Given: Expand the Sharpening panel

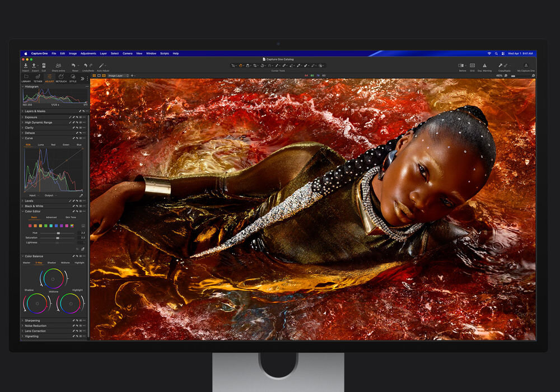Looking at the screenshot, I should coord(23,321).
